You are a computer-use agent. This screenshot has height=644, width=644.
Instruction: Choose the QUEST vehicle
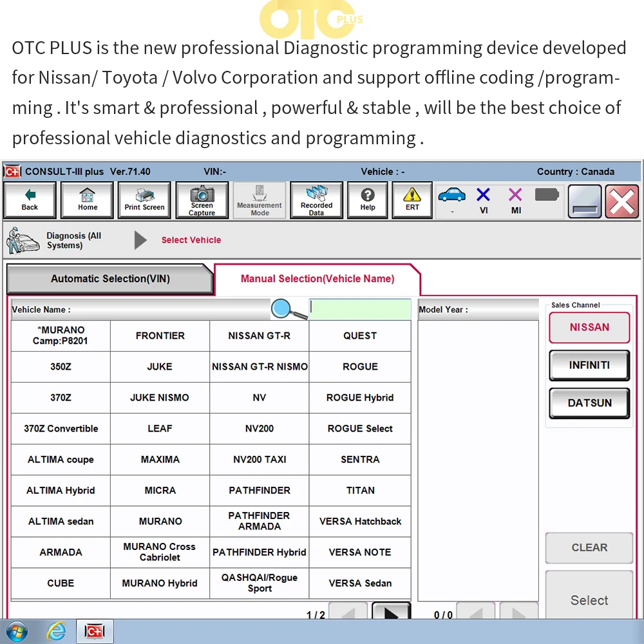coord(360,336)
